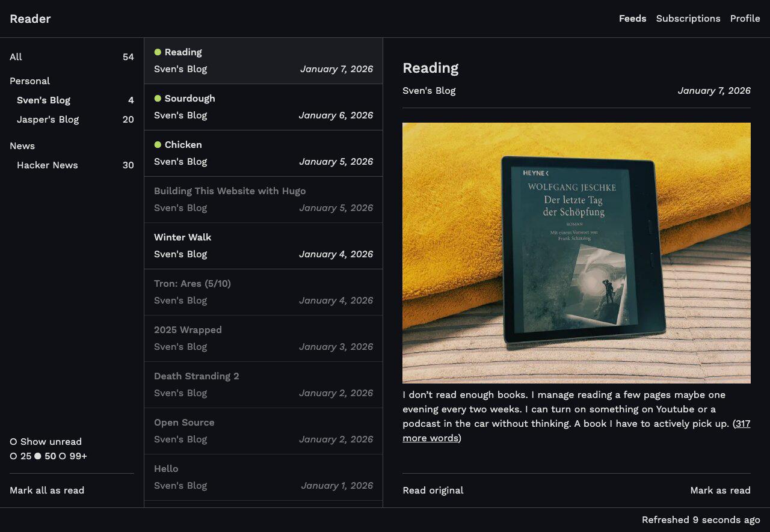This screenshot has height=532, width=770.
Task: Select Sven's Blog in the sidebar
Action: click(43, 100)
